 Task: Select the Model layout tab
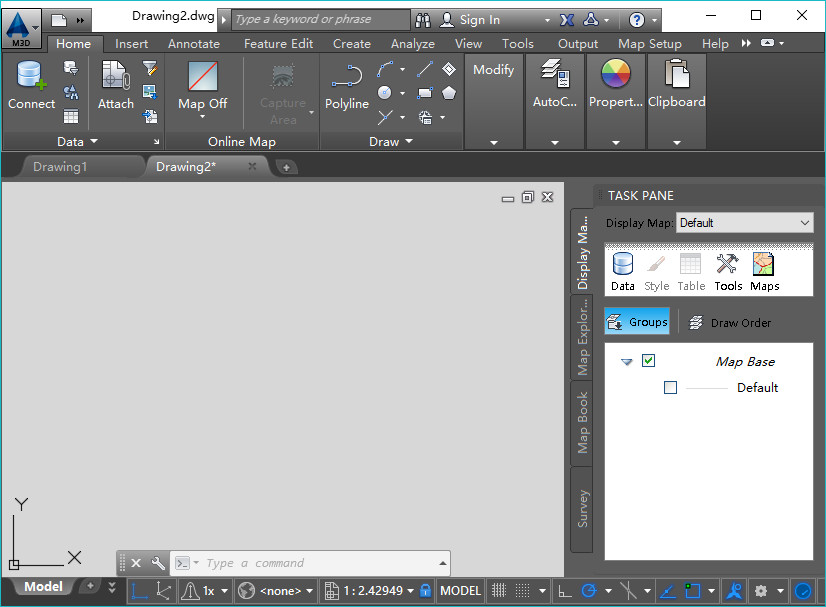click(x=43, y=586)
